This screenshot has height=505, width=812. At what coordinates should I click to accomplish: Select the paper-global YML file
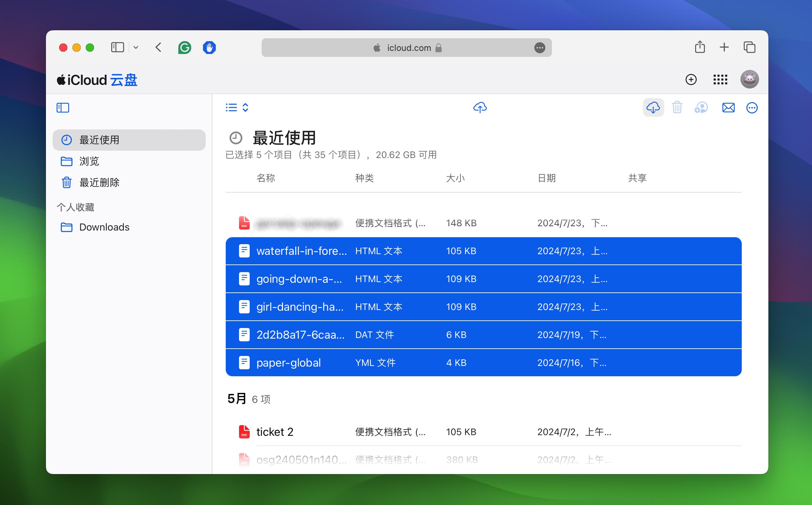tap(483, 363)
